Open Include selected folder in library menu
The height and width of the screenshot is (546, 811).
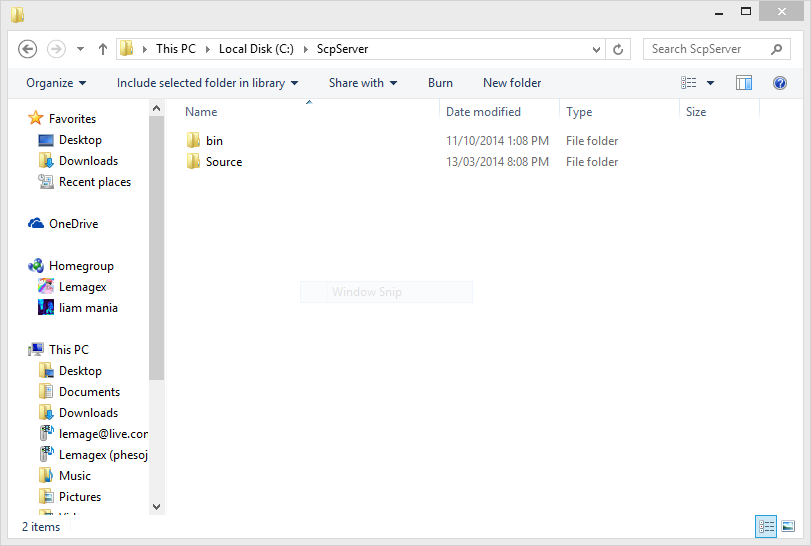pos(207,83)
